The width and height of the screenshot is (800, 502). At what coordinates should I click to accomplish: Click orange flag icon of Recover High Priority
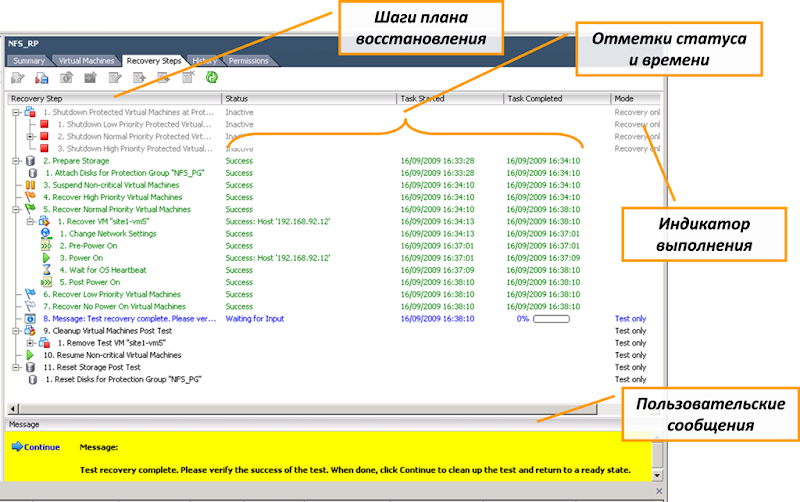30,197
